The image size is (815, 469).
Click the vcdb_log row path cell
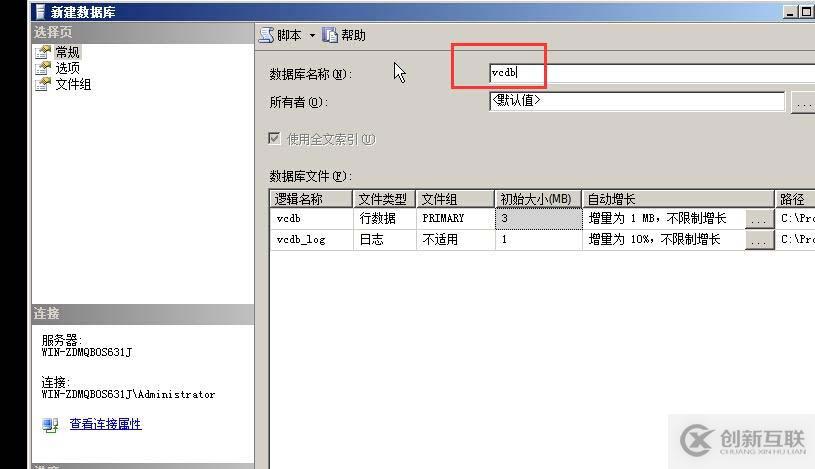796,240
